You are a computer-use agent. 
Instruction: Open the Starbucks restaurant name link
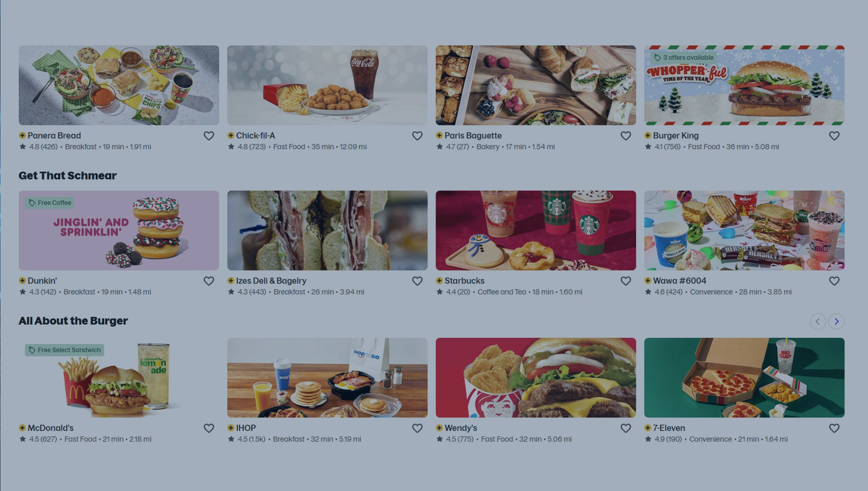(464, 280)
